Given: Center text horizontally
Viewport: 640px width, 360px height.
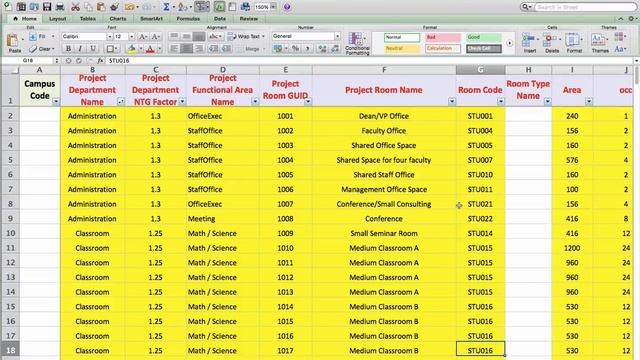Looking at the screenshot, I should coord(187,49).
